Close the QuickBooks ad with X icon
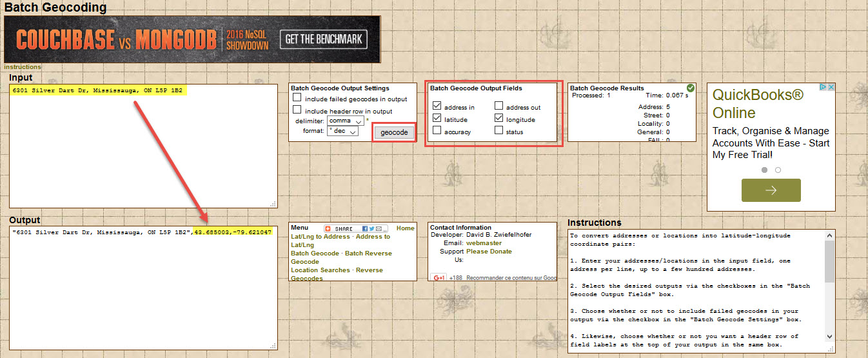This screenshot has height=358, width=868. click(831, 88)
